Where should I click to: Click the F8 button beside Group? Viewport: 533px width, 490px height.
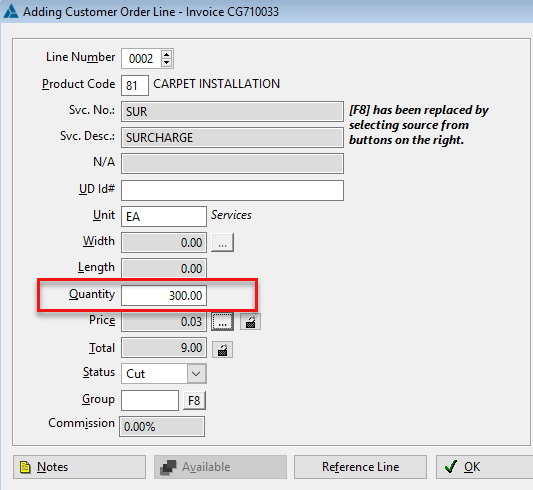194,401
